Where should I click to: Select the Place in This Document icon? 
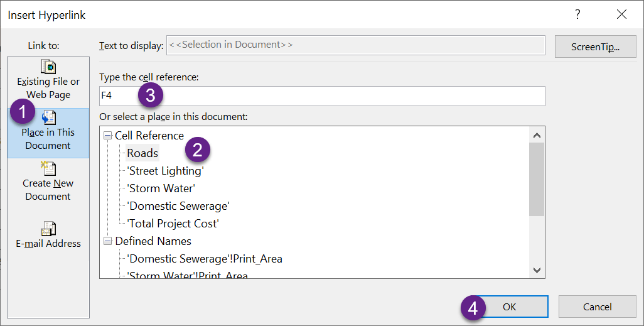pyautogui.click(x=48, y=118)
